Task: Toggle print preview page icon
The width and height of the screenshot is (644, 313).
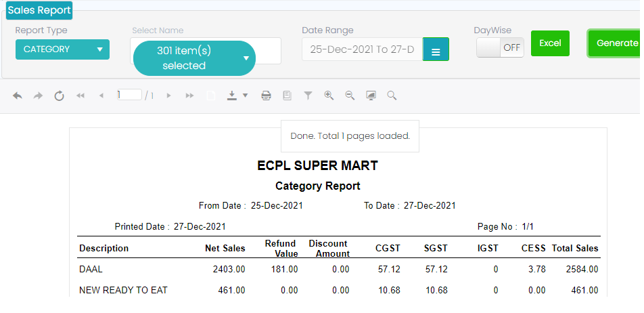Action: tap(287, 96)
